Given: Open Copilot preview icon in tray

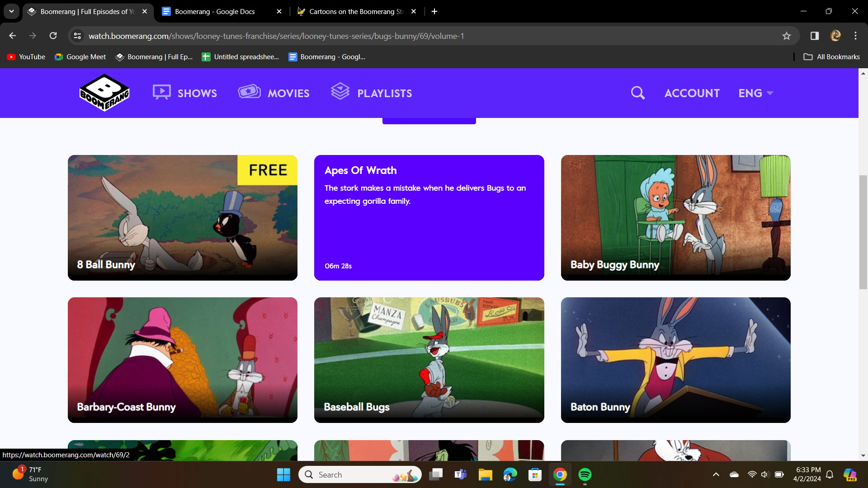Looking at the screenshot, I should (x=850, y=474).
